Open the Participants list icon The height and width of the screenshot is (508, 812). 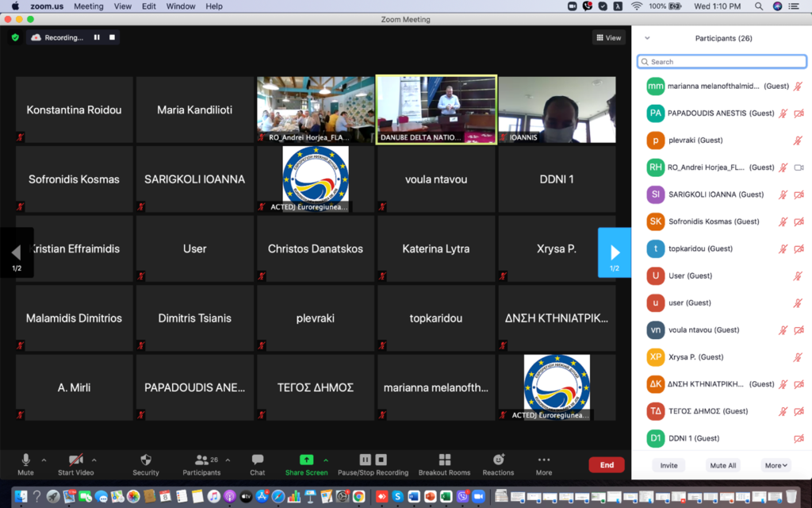tap(201, 460)
